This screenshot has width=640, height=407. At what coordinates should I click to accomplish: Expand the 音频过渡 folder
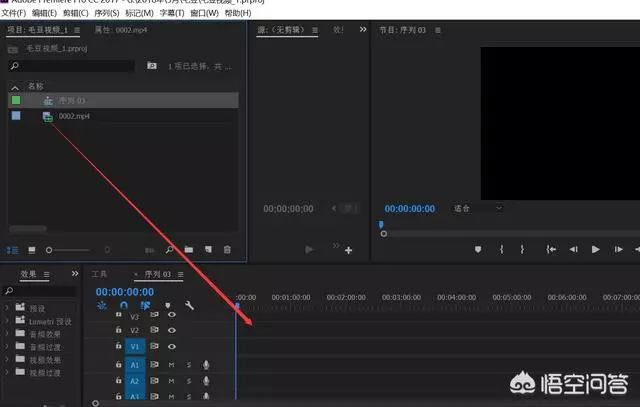pyautogui.click(x=6, y=347)
